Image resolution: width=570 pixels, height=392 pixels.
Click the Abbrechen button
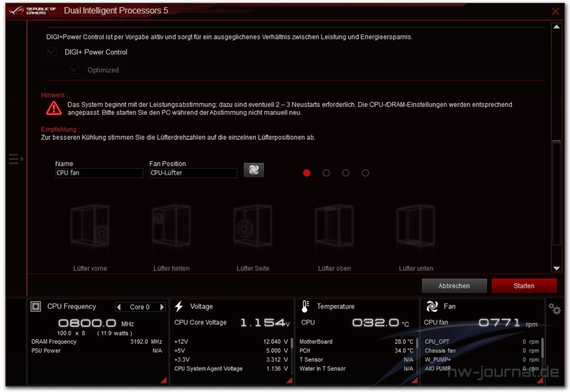pos(454,286)
